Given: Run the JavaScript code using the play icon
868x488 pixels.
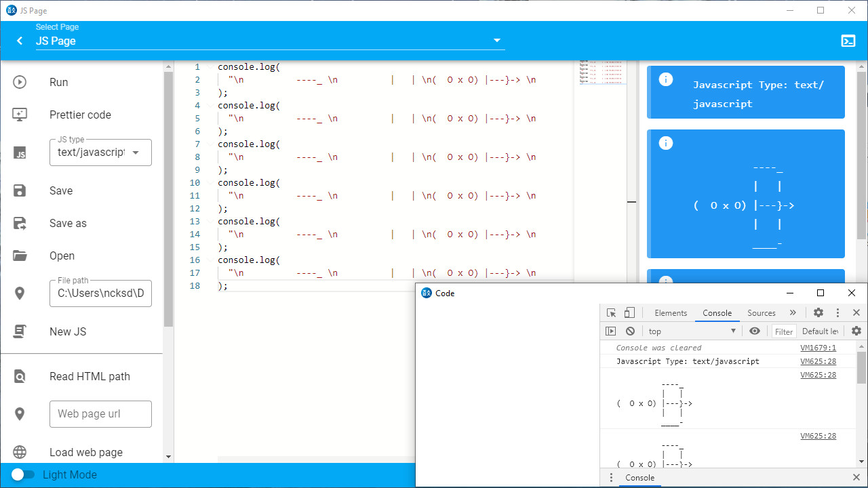Looking at the screenshot, I should point(20,82).
